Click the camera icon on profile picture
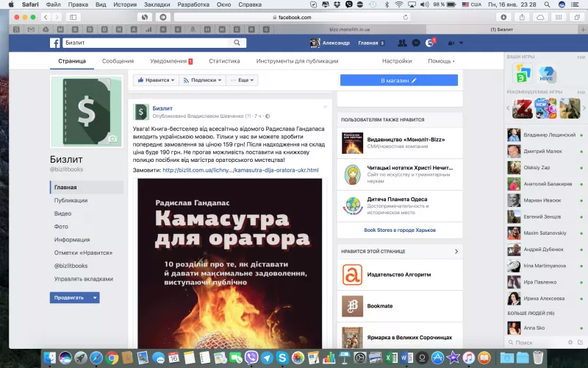The width and height of the screenshot is (588, 368). [112, 138]
